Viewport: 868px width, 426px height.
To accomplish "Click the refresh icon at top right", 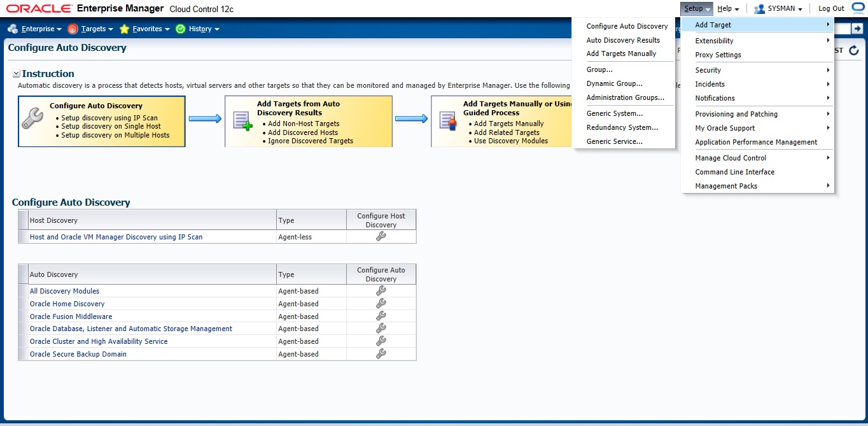I will [x=854, y=50].
